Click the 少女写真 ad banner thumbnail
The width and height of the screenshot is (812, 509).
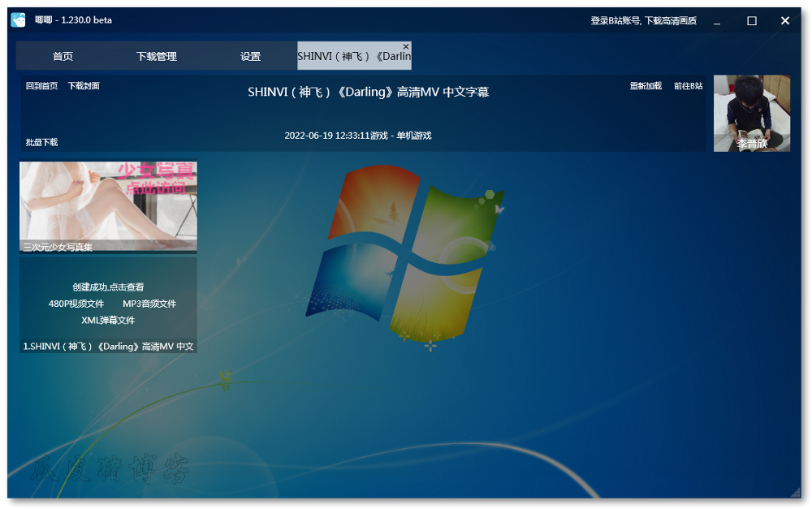click(108, 206)
